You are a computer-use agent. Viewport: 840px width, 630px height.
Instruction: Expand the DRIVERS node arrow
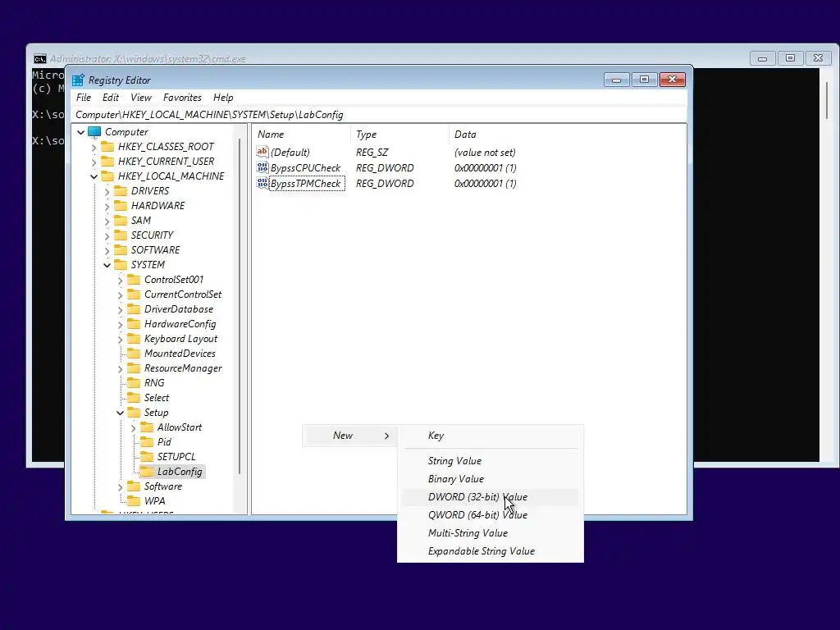pyautogui.click(x=107, y=191)
